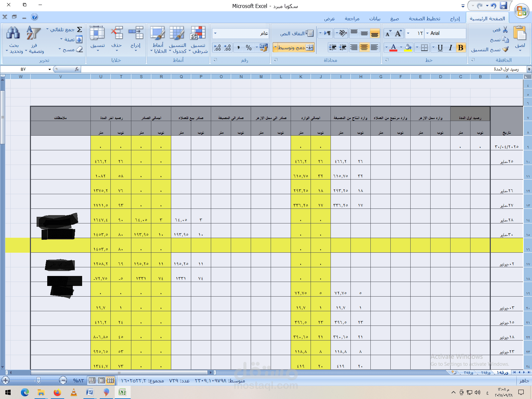The width and height of the screenshot is (532, 399).
Task: Open the font size dropdown arrow
Action: pos(408,33)
